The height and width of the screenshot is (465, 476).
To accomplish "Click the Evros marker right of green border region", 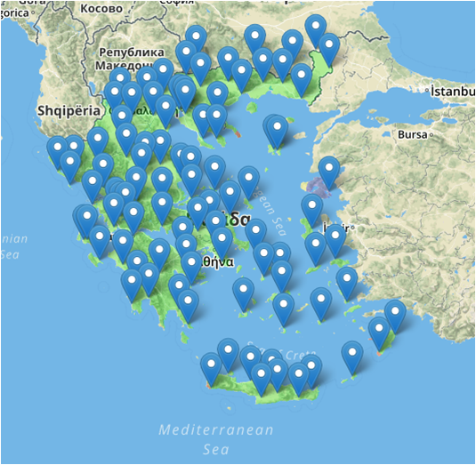I will (329, 50).
